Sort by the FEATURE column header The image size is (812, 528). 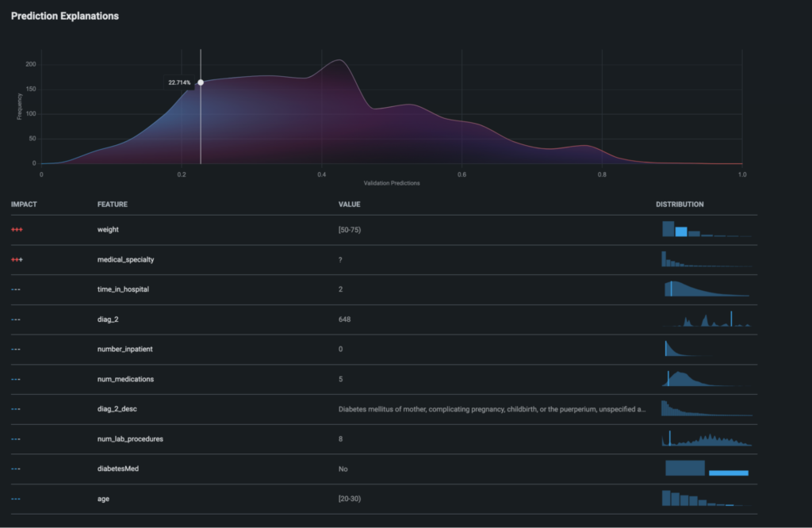point(112,205)
